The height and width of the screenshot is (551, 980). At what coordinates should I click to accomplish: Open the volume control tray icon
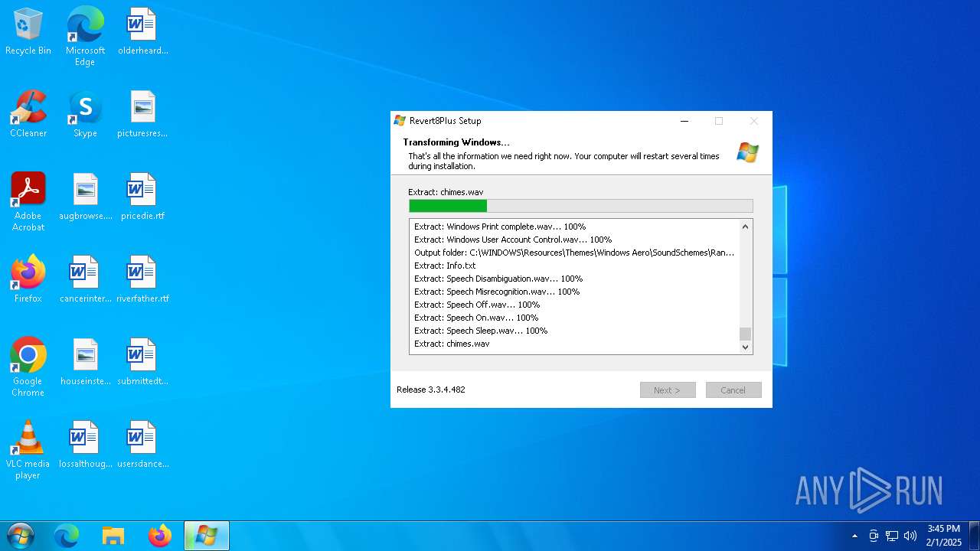pos(910,536)
